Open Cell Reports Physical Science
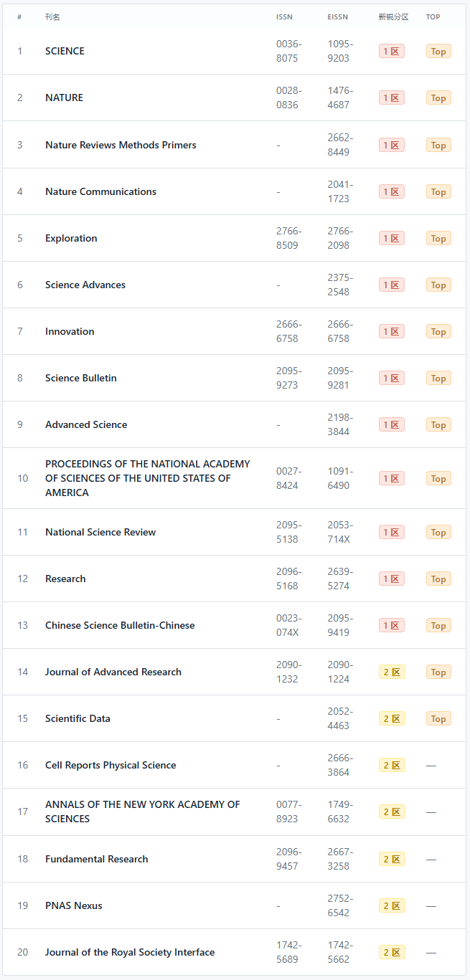The image size is (470, 980). (111, 765)
